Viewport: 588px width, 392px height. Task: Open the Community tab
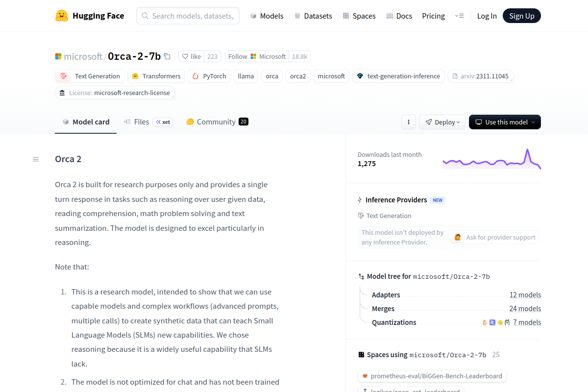point(216,122)
